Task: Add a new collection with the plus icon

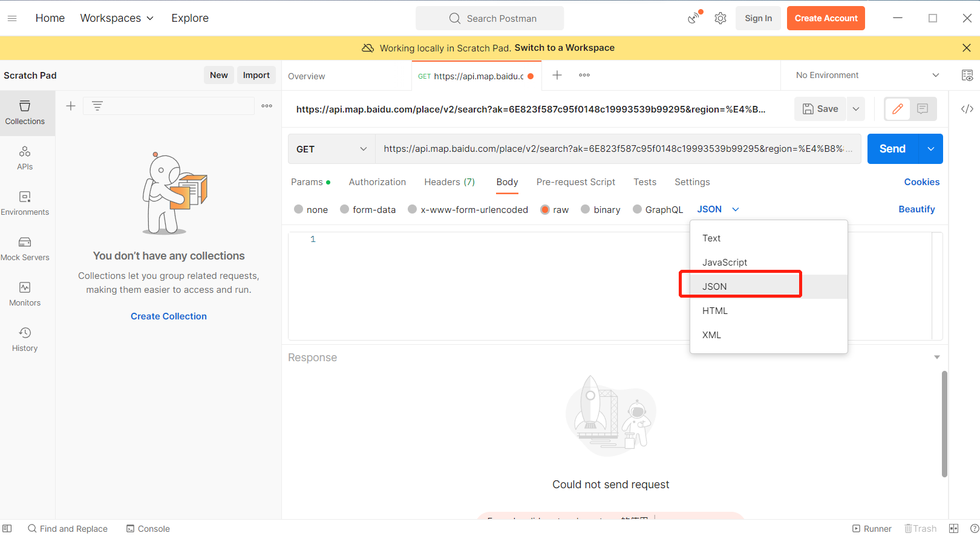Action: coord(71,106)
